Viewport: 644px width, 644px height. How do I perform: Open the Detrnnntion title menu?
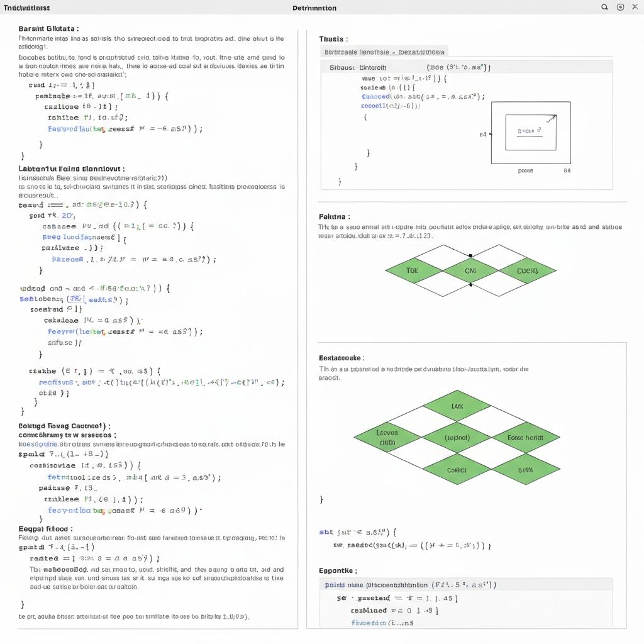tap(314, 8)
